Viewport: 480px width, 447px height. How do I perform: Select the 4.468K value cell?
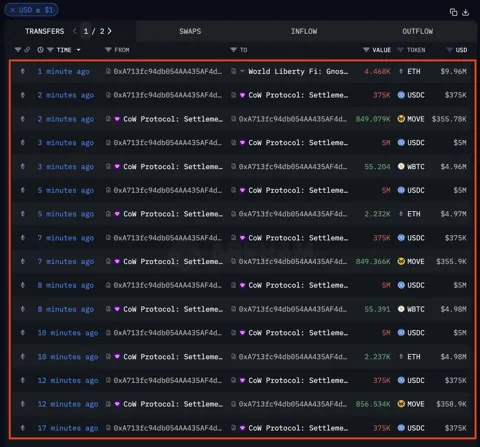[377, 71]
